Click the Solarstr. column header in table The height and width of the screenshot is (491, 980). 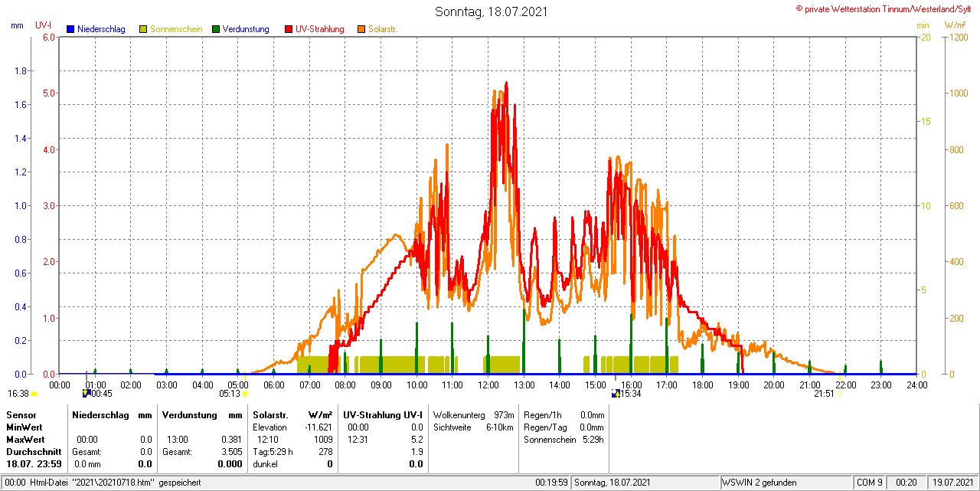click(x=269, y=414)
